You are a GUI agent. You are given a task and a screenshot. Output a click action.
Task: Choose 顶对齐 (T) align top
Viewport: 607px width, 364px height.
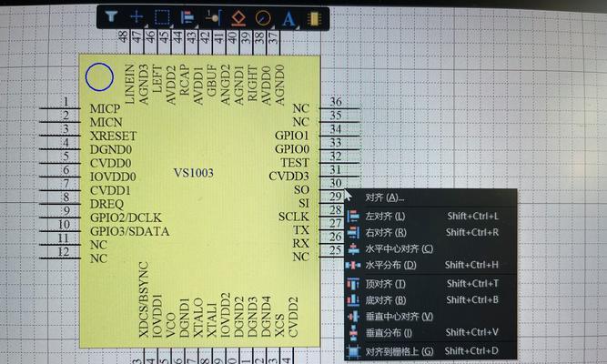point(430,283)
